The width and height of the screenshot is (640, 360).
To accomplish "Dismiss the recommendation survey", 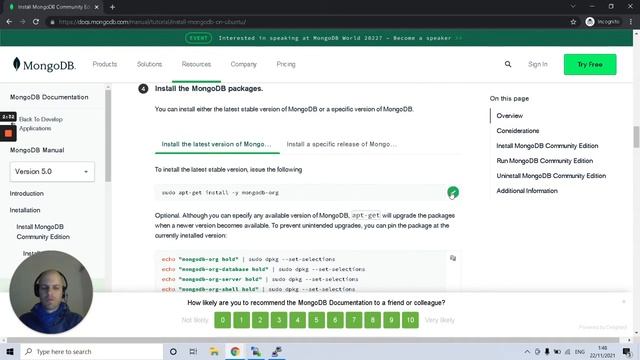I will (x=624, y=302).
